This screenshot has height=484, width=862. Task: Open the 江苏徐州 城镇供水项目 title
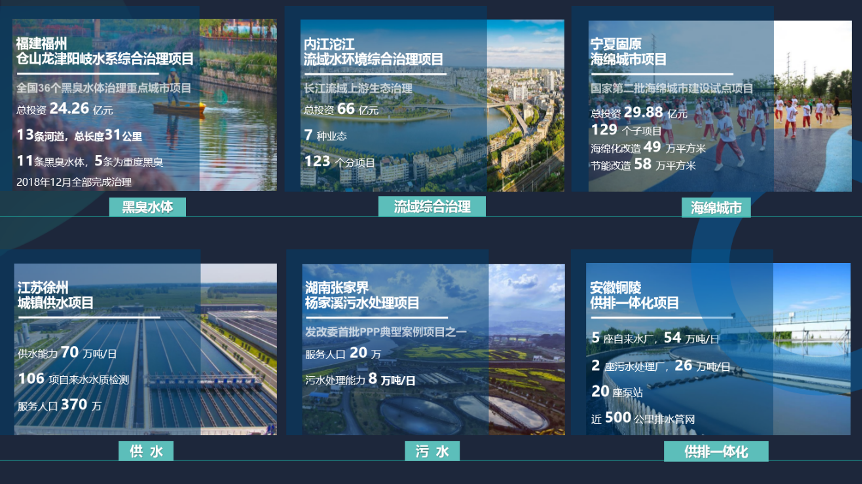[56, 295]
